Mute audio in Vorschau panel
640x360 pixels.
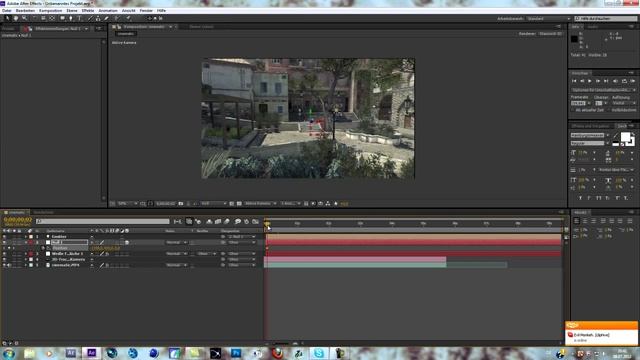[x=616, y=81]
